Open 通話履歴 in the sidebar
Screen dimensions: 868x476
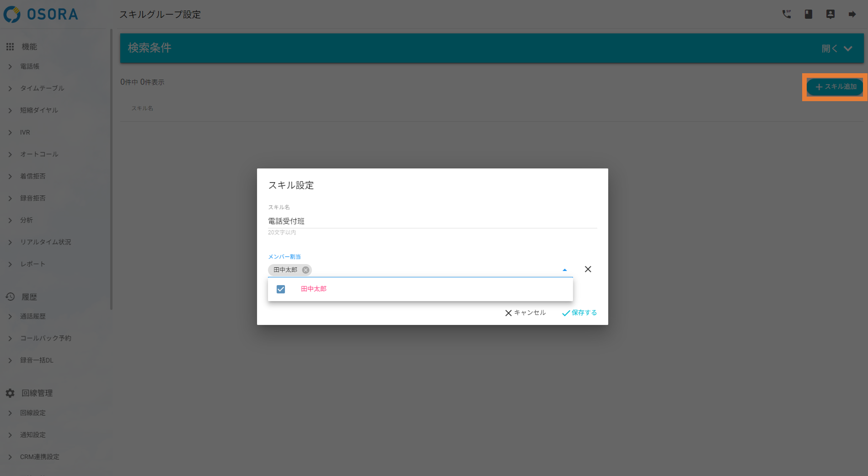pos(33,316)
